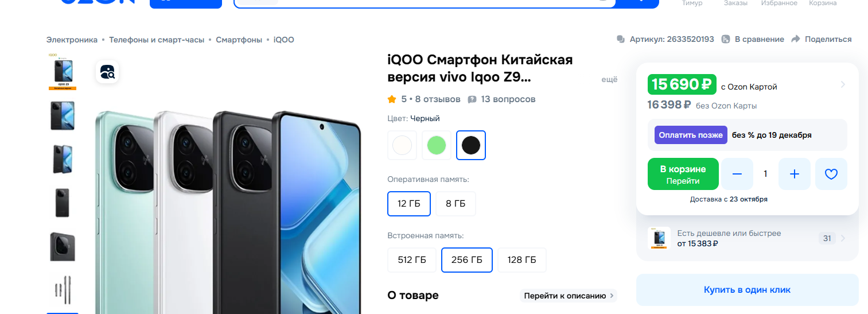868x314 pixels.
Task: Open 13 вопросов chat icon
Action: click(x=472, y=99)
